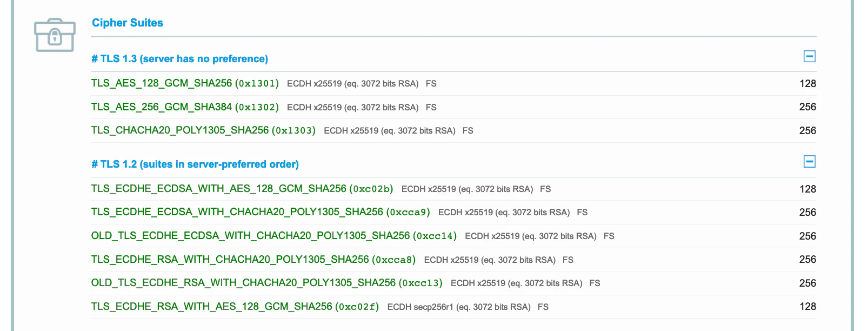Click the 256 key strength for suite 0xcca9
Image resolution: width=868 pixels, height=331 pixels.
[x=807, y=212]
